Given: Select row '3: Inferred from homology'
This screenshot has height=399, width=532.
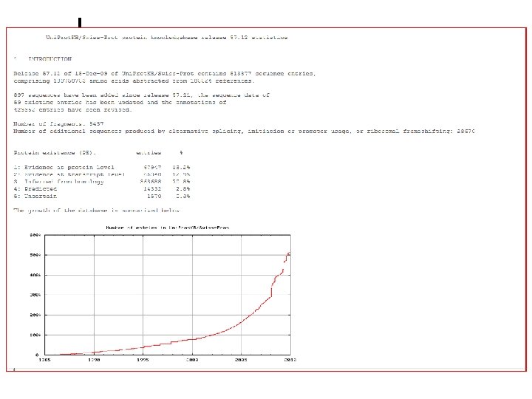Looking at the screenshot, I should [x=102, y=182].
